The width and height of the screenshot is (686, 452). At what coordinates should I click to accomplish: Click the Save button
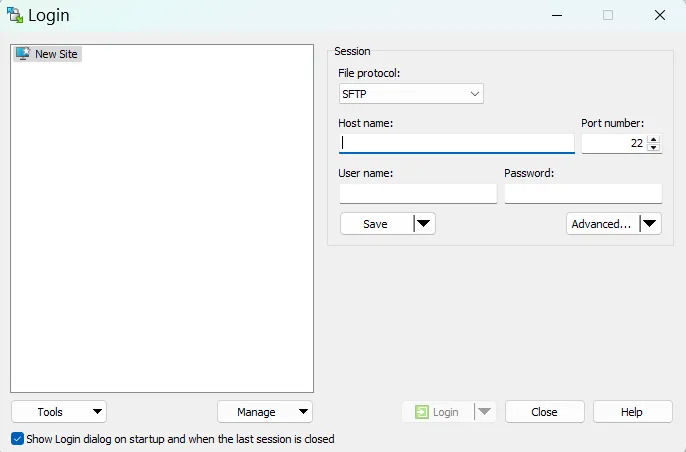click(x=376, y=224)
